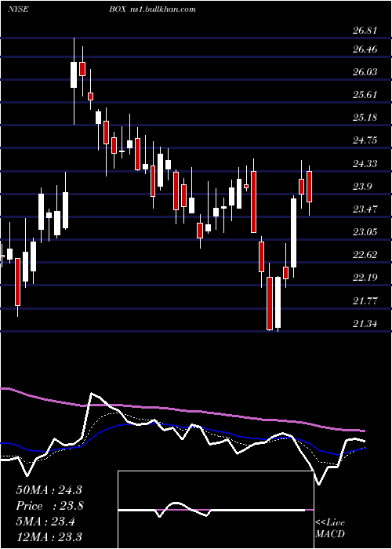
Task: Click the 23.47 price label
Action: (365, 209)
